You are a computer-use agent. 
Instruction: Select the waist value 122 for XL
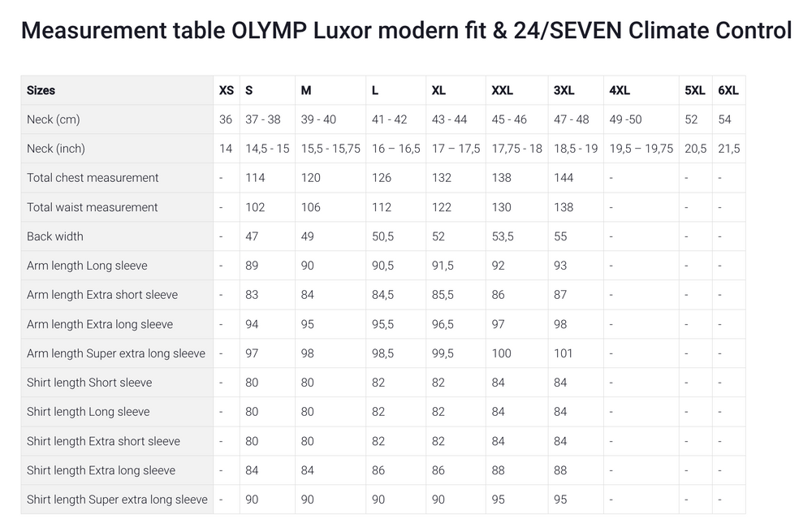coord(442,207)
